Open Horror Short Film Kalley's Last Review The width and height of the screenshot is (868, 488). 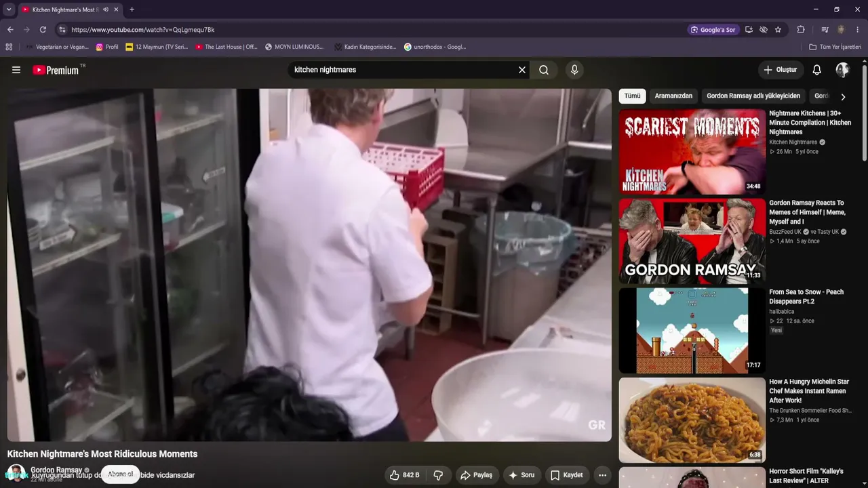[x=807, y=476]
